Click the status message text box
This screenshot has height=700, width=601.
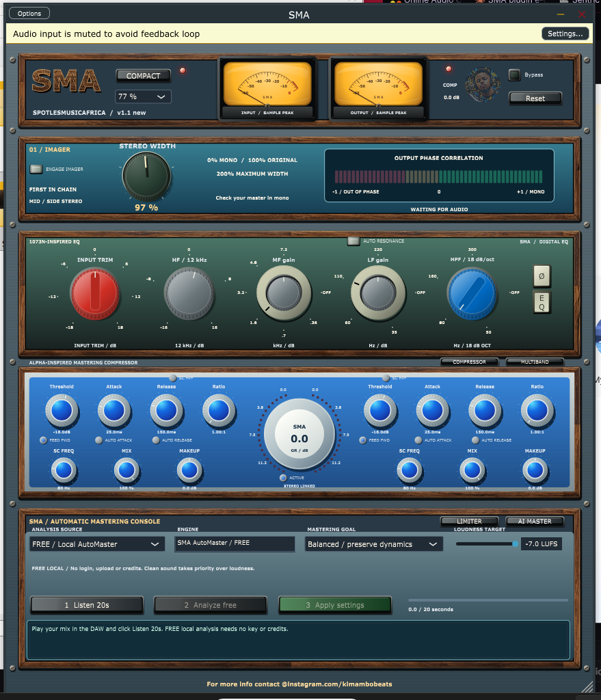[298, 640]
